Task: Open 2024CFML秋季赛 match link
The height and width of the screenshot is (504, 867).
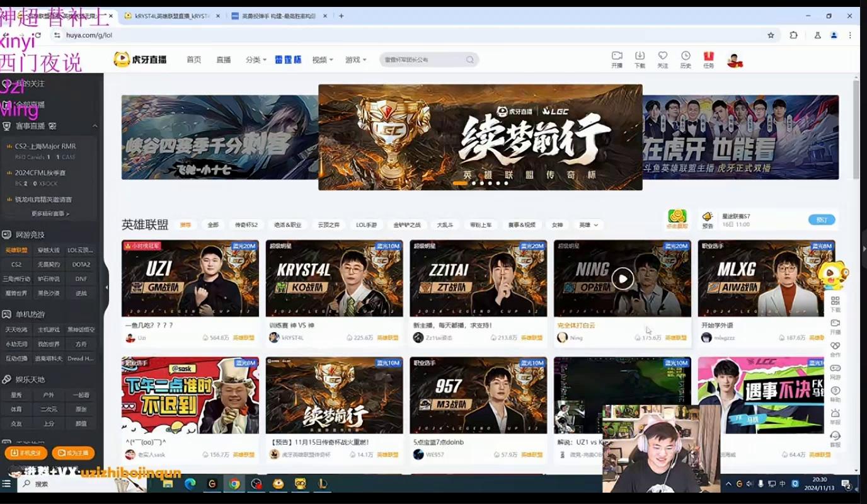Action: [x=40, y=173]
